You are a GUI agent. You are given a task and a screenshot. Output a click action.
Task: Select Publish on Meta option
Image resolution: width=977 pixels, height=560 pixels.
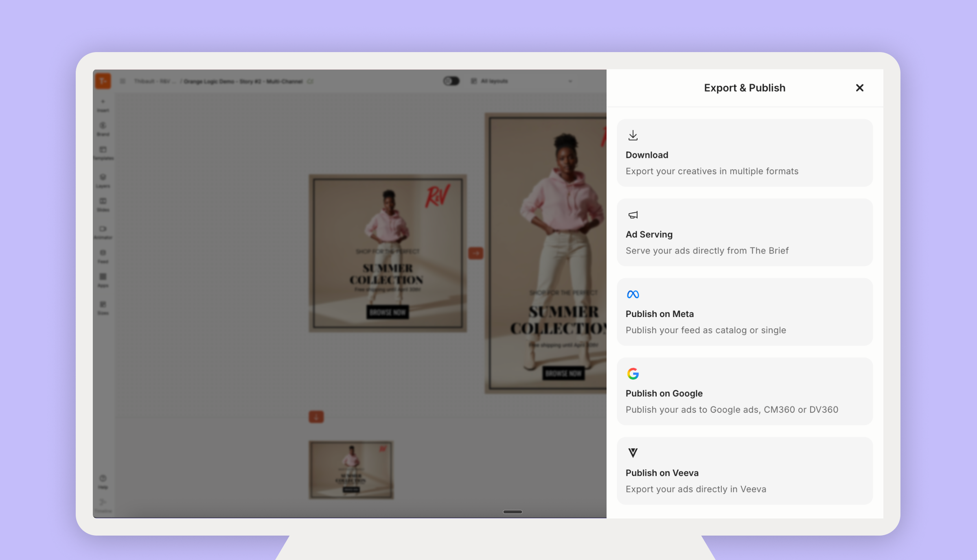[745, 312]
